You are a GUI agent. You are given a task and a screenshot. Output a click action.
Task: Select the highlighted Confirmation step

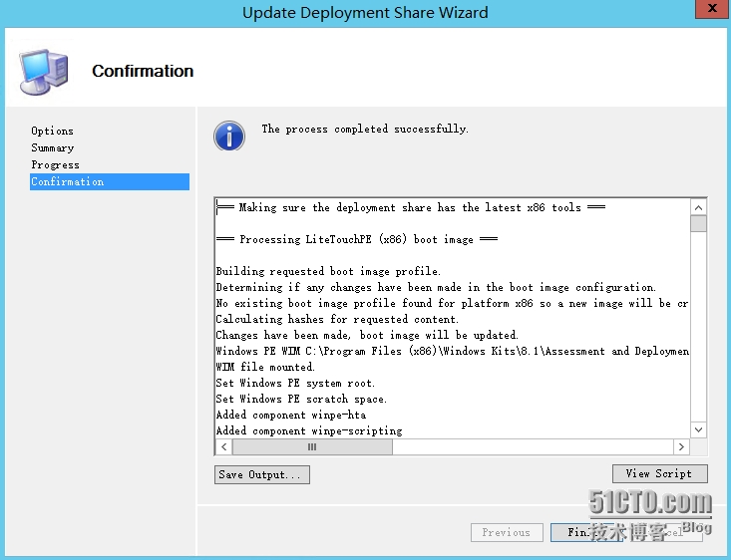[110, 181]
